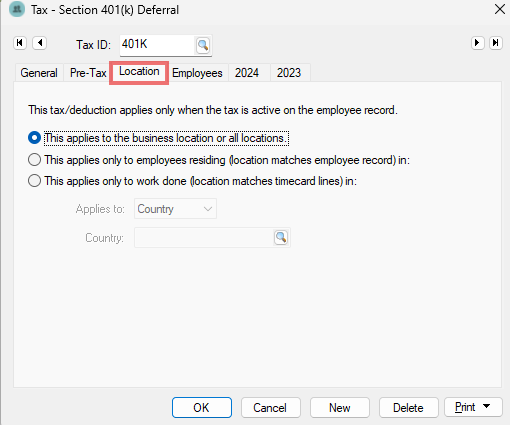
Task: Confirm with the OK button
Action: (202, 407)
